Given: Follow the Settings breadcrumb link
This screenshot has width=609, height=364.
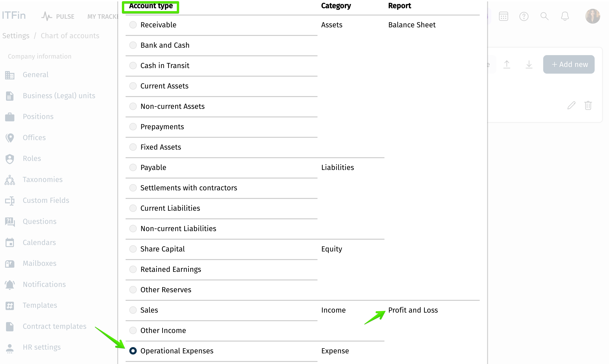Looking at the screenshot, I should point(16,36).
